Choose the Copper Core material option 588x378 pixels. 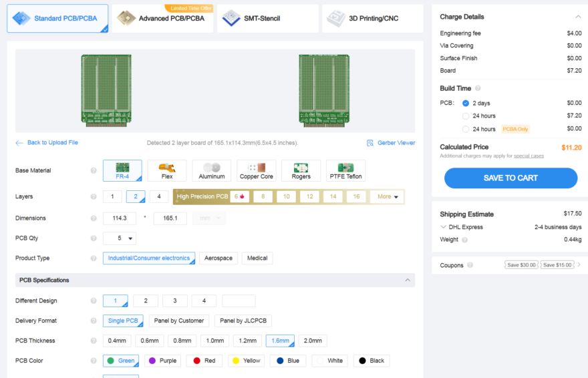tap(256, 170)
